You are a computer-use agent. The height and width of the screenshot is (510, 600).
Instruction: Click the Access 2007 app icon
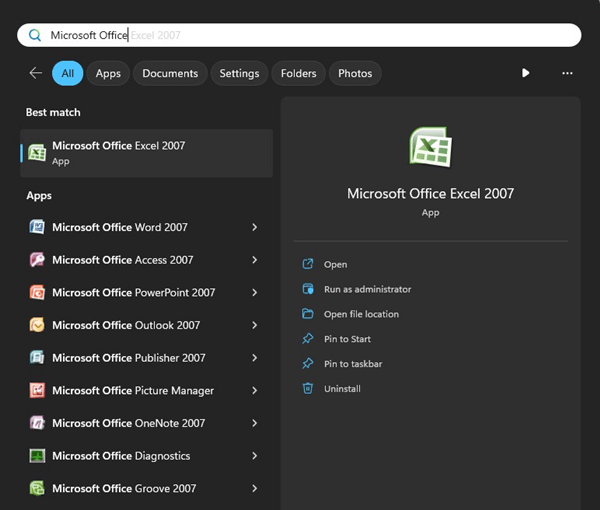(37, 260)
